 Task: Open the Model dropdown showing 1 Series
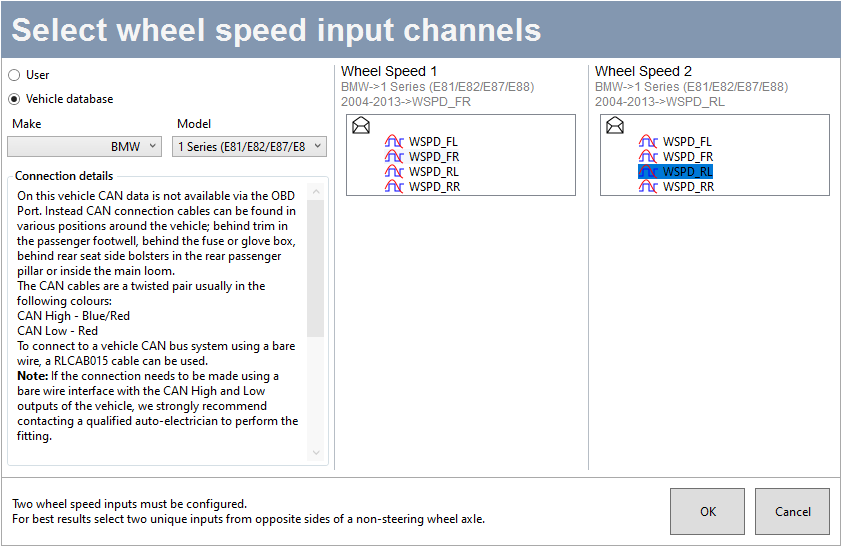250,147
